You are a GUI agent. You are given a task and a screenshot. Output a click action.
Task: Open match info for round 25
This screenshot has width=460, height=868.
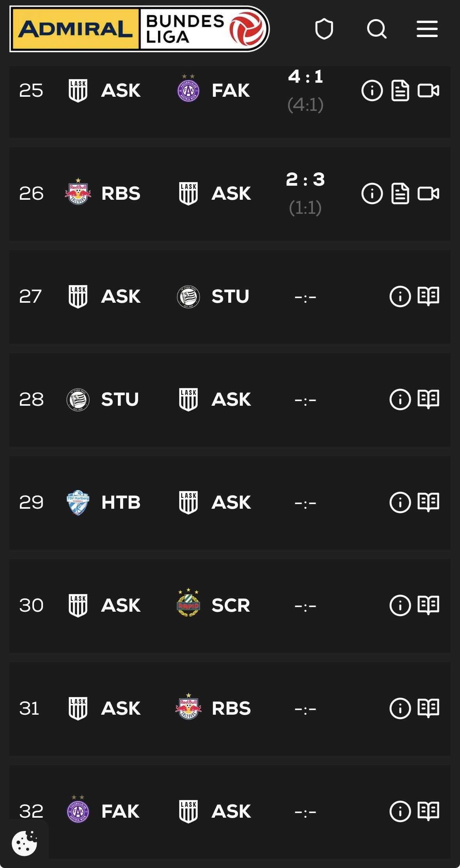coord(372,91)
